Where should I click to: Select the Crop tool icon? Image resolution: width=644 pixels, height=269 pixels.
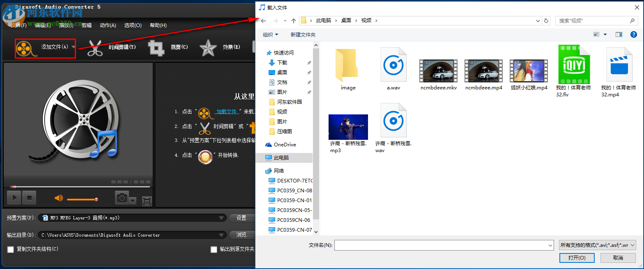pyautogui.click(x=156, y=48)
